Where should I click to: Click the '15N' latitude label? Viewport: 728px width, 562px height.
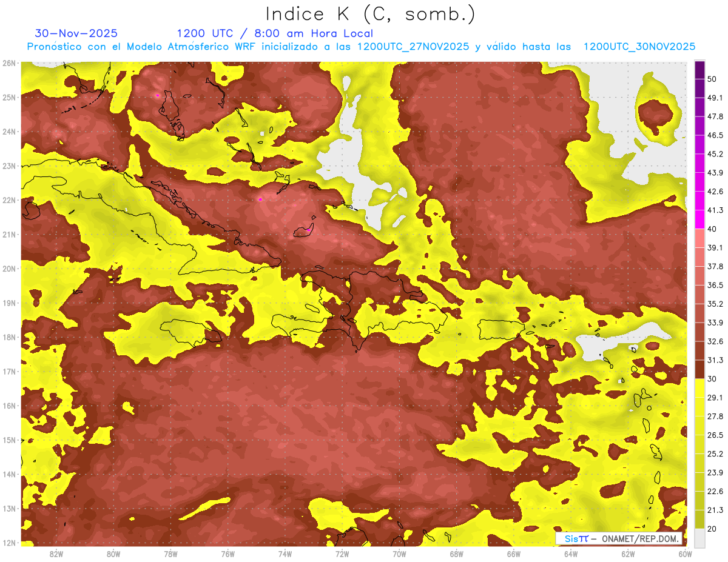[9, 440]
